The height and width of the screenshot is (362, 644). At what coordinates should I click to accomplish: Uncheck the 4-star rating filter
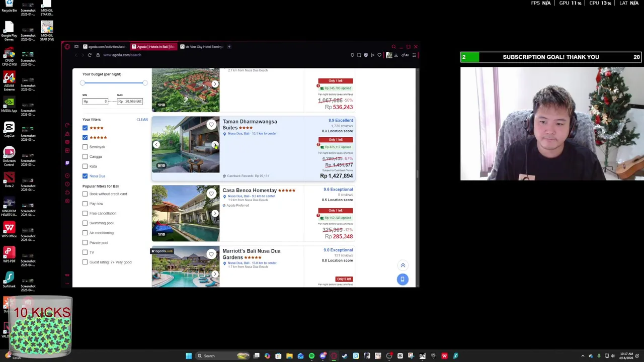[x=85, y=128]
